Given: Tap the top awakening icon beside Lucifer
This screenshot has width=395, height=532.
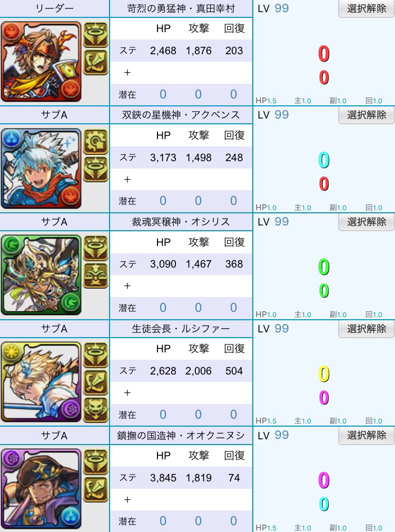Looking at the screenshot, I should (x=96, y=355).
